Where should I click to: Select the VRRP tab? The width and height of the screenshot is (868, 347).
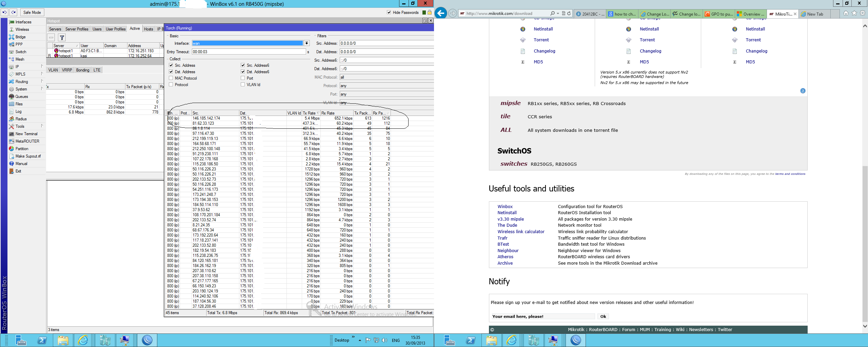67,70
